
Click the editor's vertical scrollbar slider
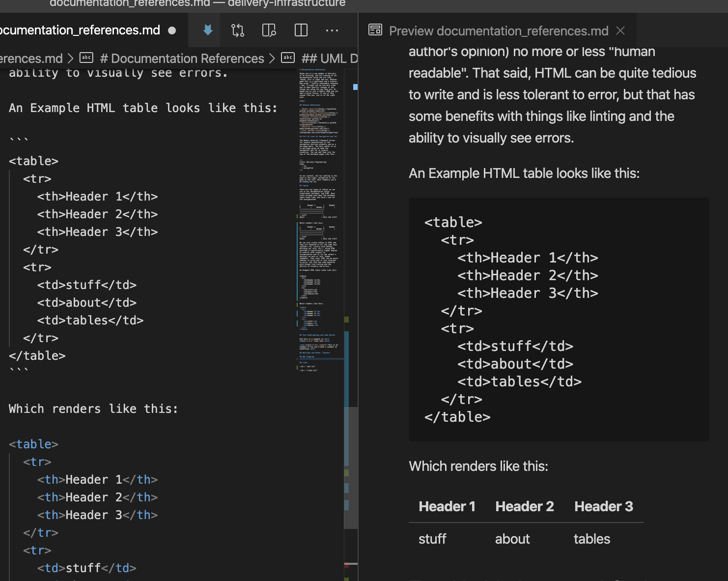coord(351,467)
